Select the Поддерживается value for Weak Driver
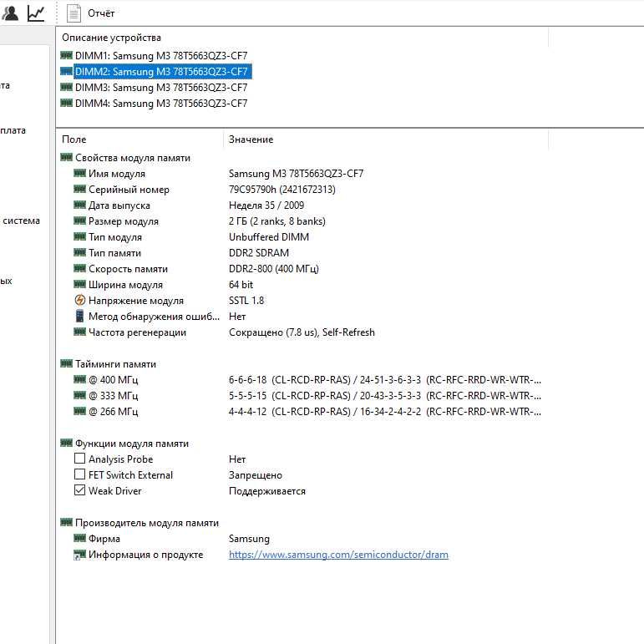 pyautogui.click(x=267, y=491)
